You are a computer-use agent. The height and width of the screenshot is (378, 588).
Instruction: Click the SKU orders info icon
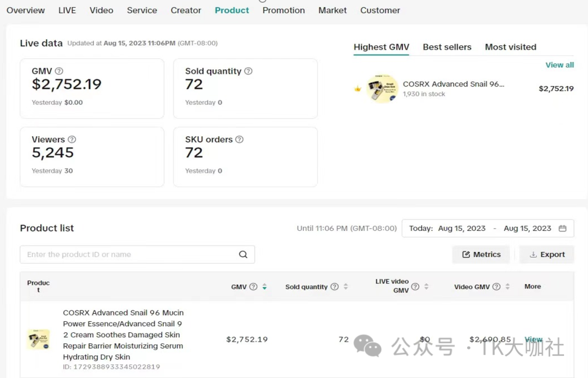[x=239, y=139]
